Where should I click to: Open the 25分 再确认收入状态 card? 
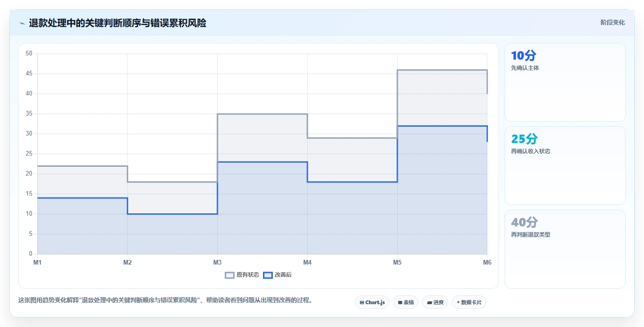[x=565, y=165]
